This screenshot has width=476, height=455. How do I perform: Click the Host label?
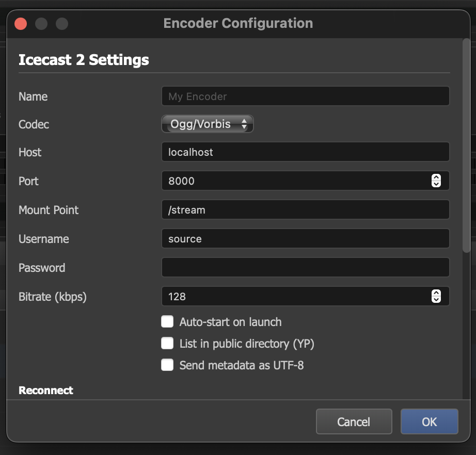[30, 152]
